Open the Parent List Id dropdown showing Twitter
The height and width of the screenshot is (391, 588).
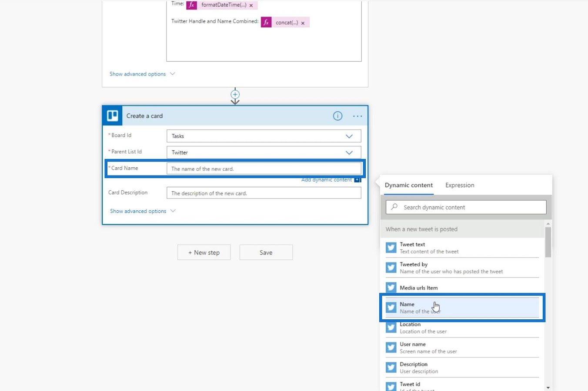click(264, 152)
